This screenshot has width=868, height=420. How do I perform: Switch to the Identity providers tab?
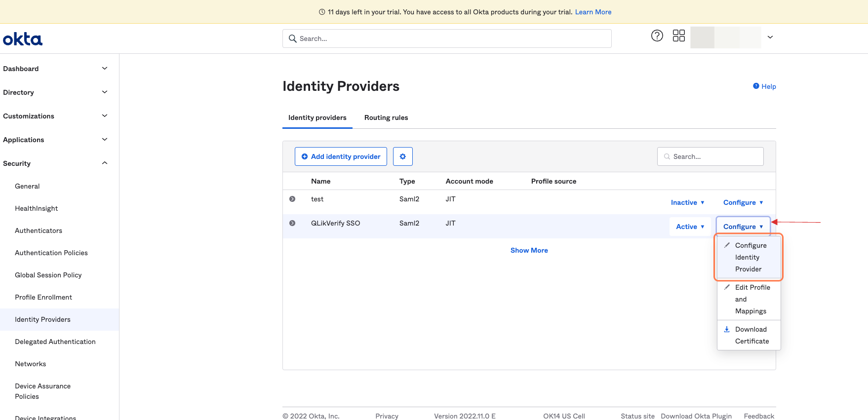coord(317,117)
